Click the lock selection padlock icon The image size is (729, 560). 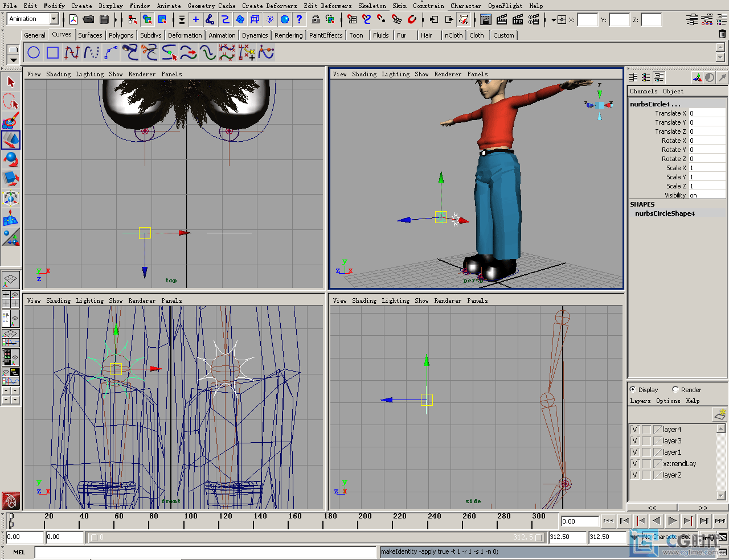point(316,19)
